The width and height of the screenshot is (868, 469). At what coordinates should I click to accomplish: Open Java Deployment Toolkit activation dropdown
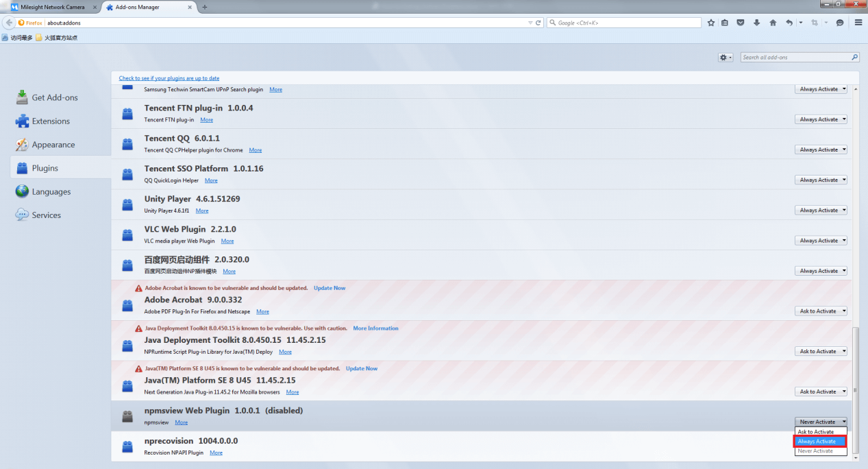tap(821, 351)
